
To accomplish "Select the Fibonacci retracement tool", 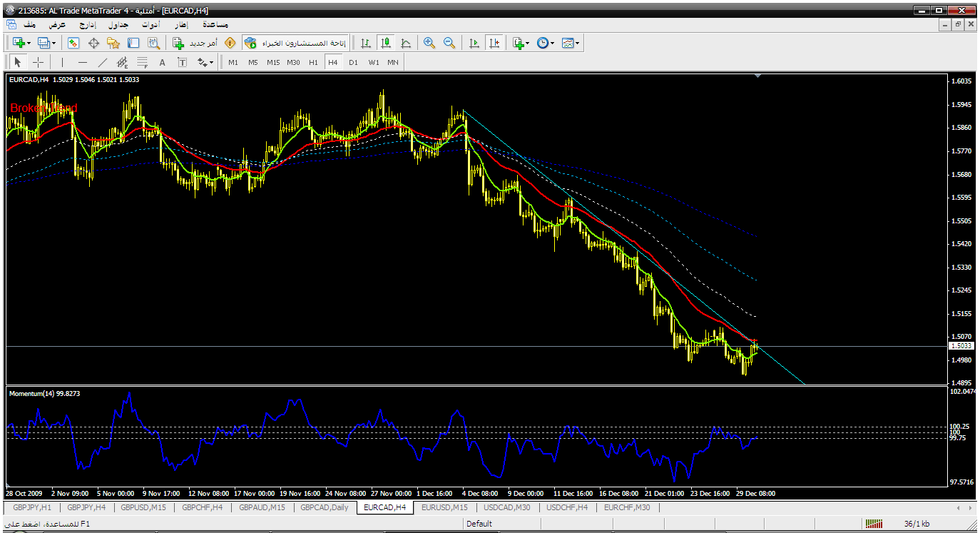I will 142,62.
